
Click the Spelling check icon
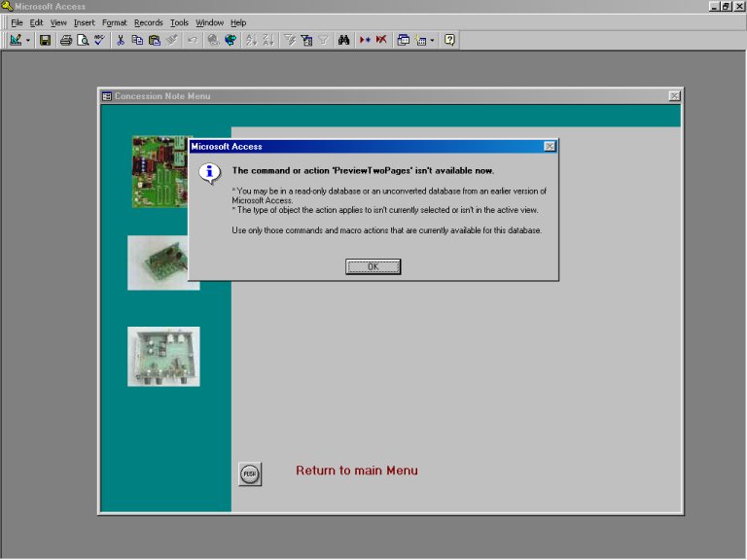pyautogui.click(x=99, y=40)
